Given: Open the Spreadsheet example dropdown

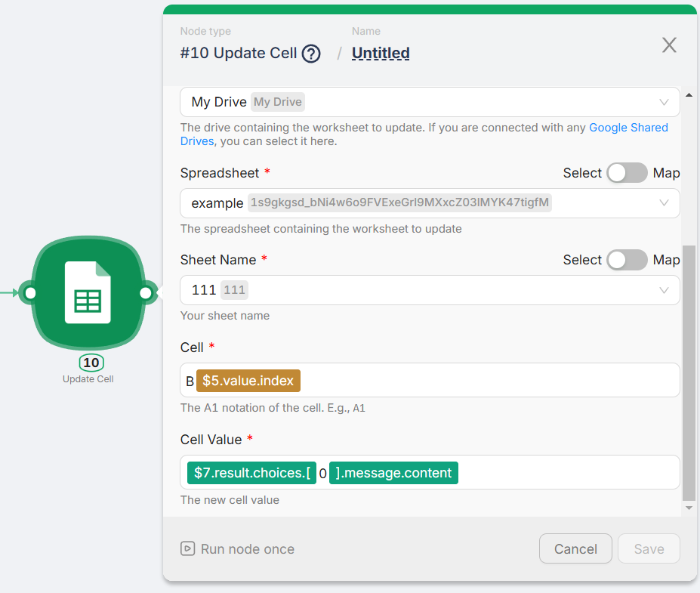Looking at the screenshot, I should [x=664, y=202].
